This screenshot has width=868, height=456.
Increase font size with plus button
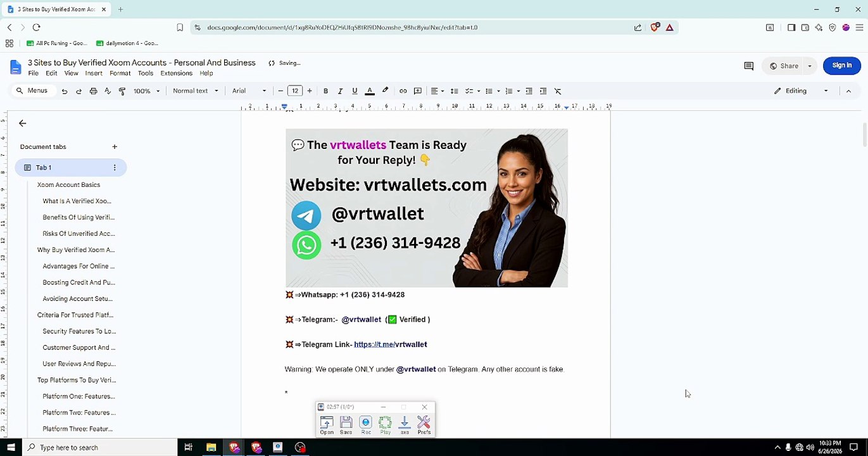310,91
